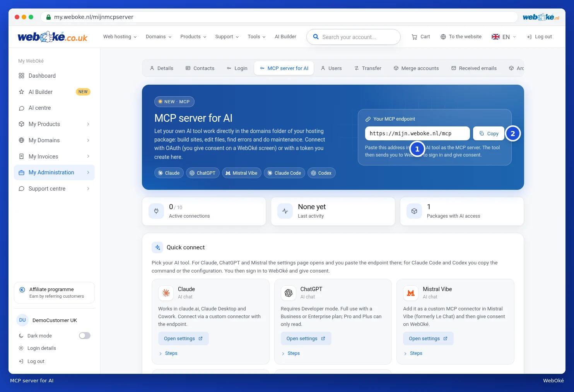Click the box icon for Packages with AI access

pos(414,211)
